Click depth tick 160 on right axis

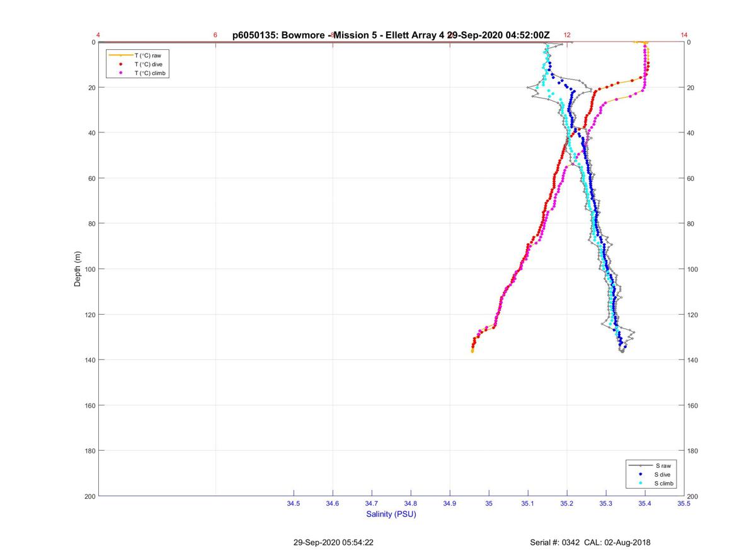point(693,405)
